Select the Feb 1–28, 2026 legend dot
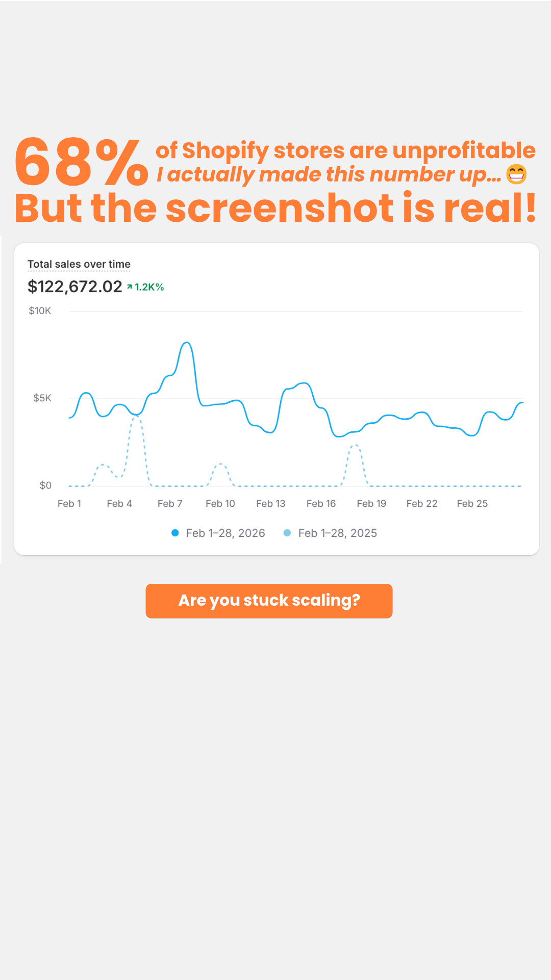The height and width of the screenshot is (980, 551). click(x=175, y=533)
